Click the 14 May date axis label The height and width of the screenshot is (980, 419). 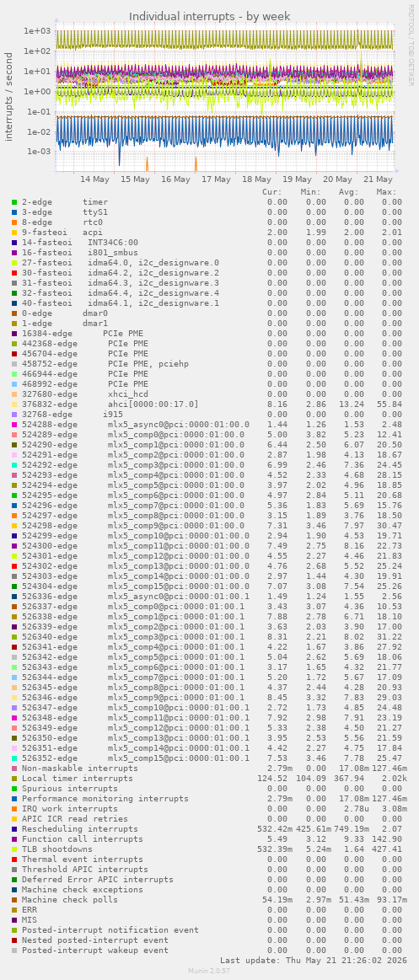point(95,179)
